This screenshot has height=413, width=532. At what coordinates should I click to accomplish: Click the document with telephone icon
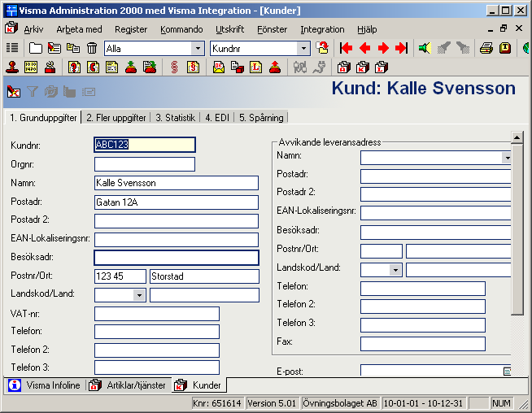coord(93,67)
